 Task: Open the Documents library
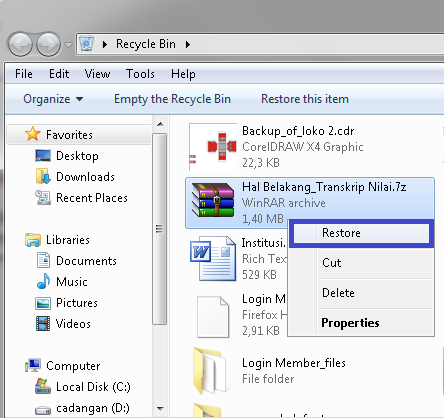coord(86,261)
